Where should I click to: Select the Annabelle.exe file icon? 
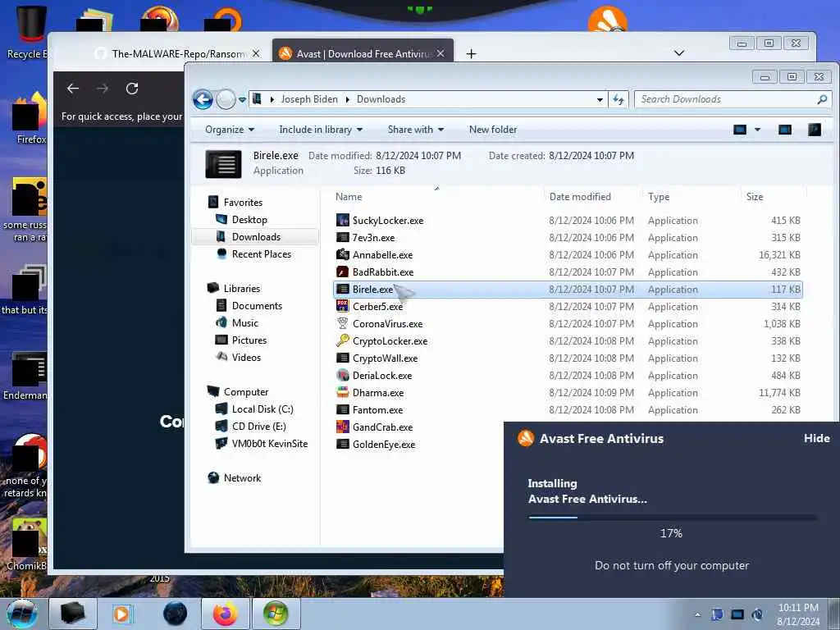pos(342,254)
